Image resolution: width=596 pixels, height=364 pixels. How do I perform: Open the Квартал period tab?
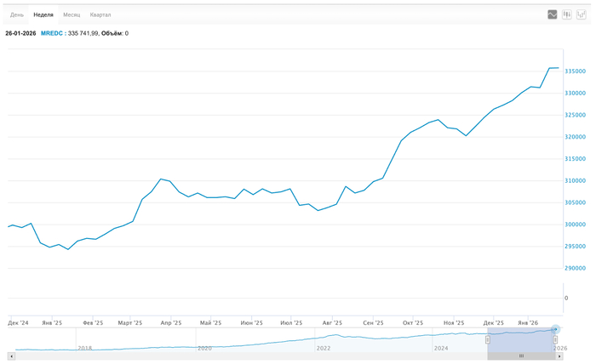(100, 15)
